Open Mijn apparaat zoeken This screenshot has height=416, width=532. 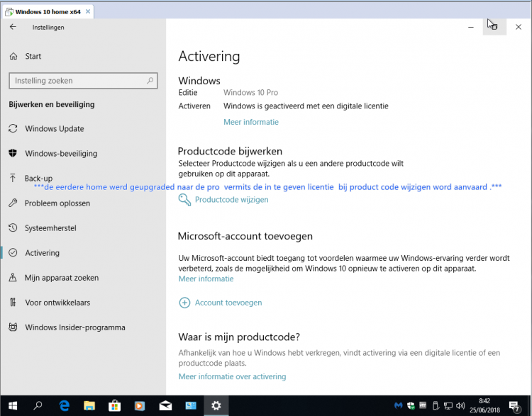pyautogui.click(x=61, y=278)
